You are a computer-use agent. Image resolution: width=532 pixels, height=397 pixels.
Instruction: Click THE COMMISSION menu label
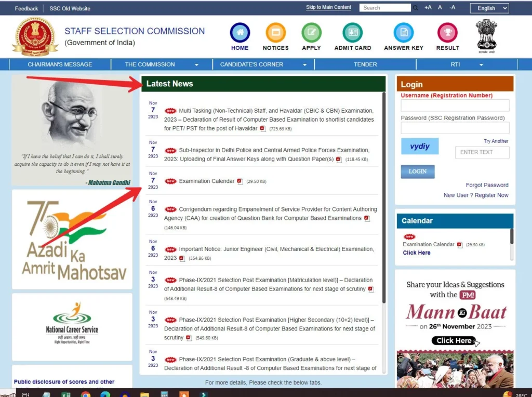click(150, 64)
